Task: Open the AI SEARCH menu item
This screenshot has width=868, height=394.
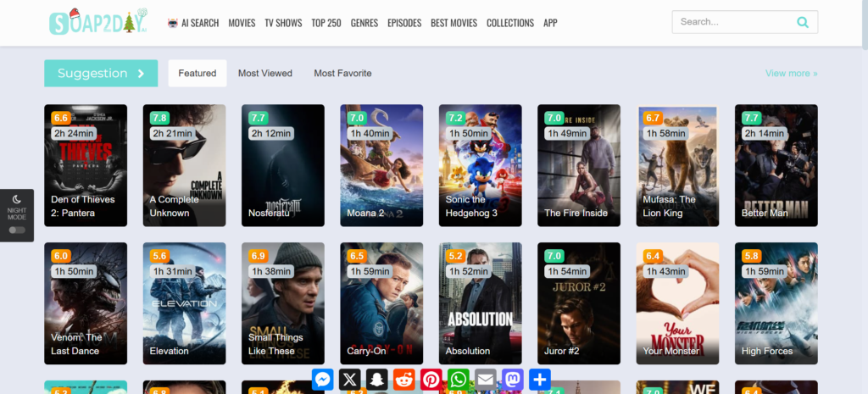Action: click(x=193, y=23)
